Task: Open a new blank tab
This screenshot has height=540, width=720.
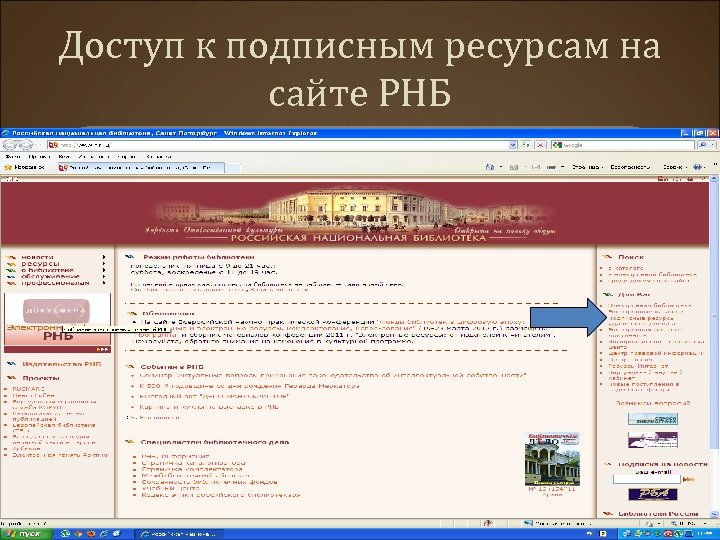Action: (232, 168)
